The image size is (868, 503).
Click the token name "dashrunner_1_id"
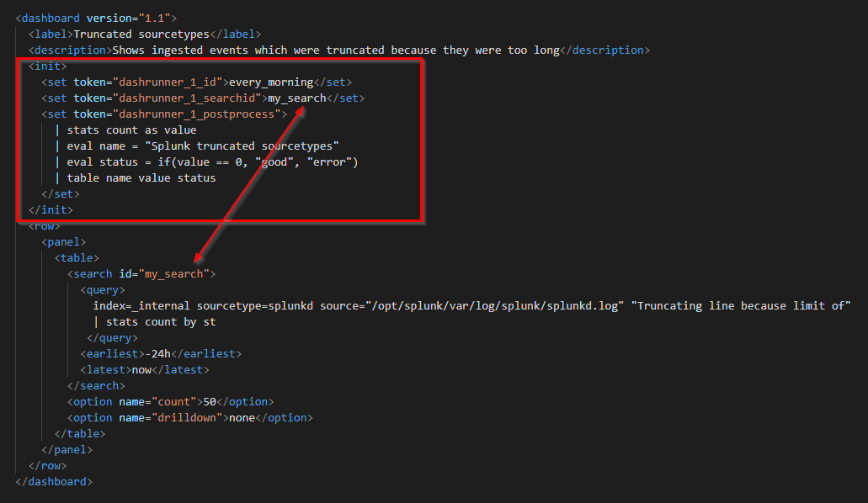[x=168, y=82]
